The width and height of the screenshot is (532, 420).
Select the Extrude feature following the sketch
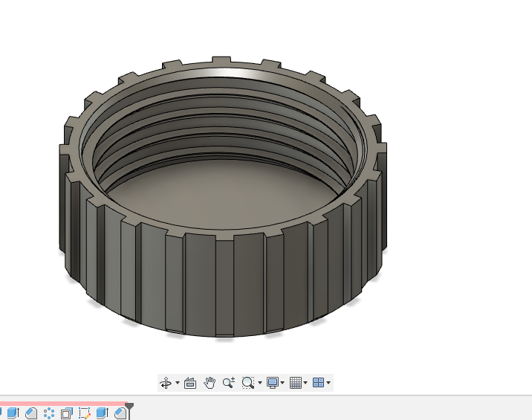(x=102, y=413)
